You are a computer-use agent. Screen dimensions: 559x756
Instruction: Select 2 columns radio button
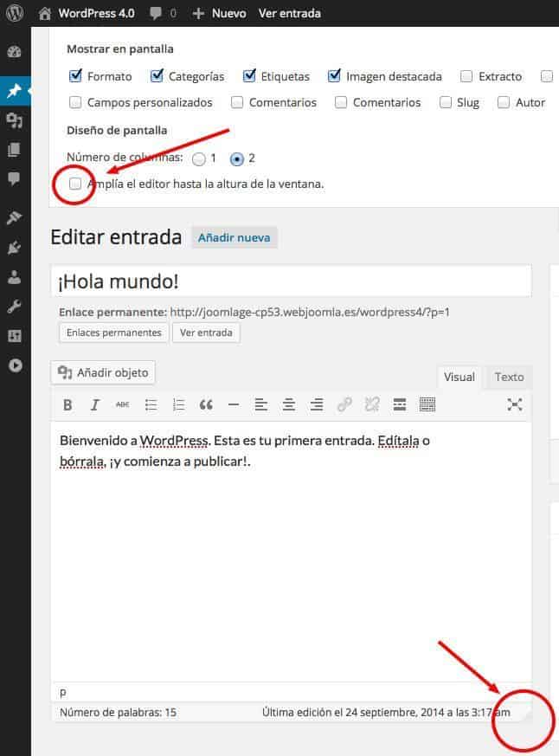pos(236,159)
